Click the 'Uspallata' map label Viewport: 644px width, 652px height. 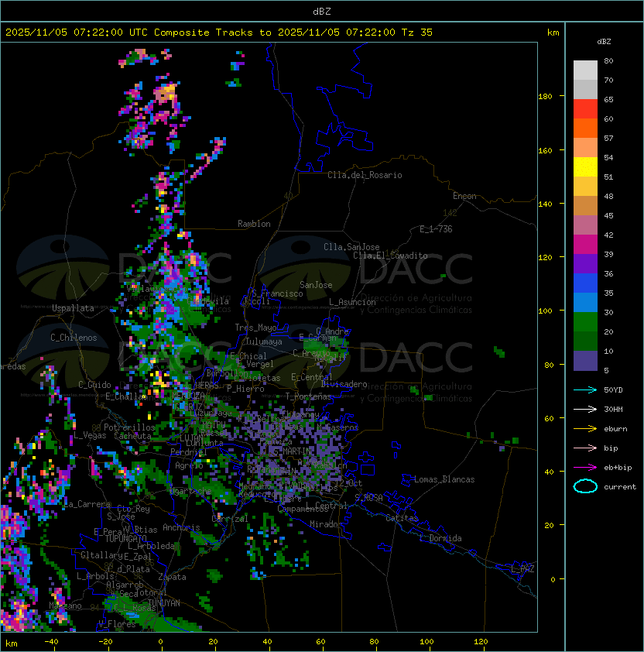pyautogui.click(x=73, y=308)
